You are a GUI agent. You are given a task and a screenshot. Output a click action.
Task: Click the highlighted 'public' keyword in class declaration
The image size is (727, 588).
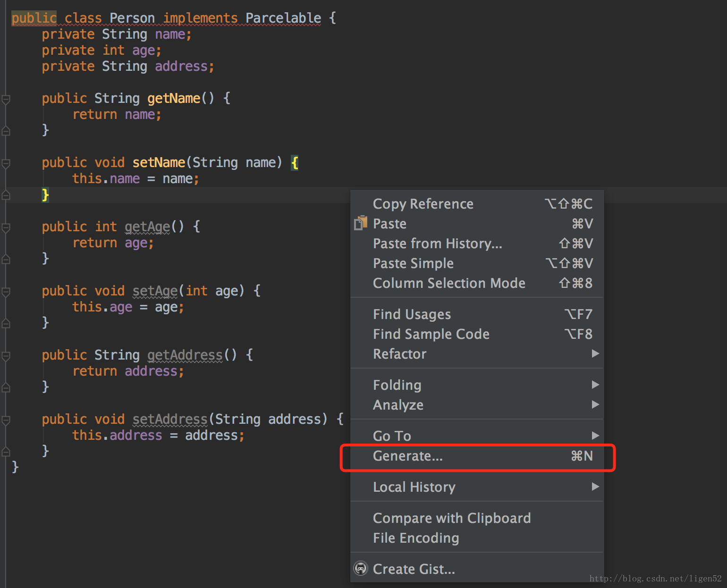(34, 18)
